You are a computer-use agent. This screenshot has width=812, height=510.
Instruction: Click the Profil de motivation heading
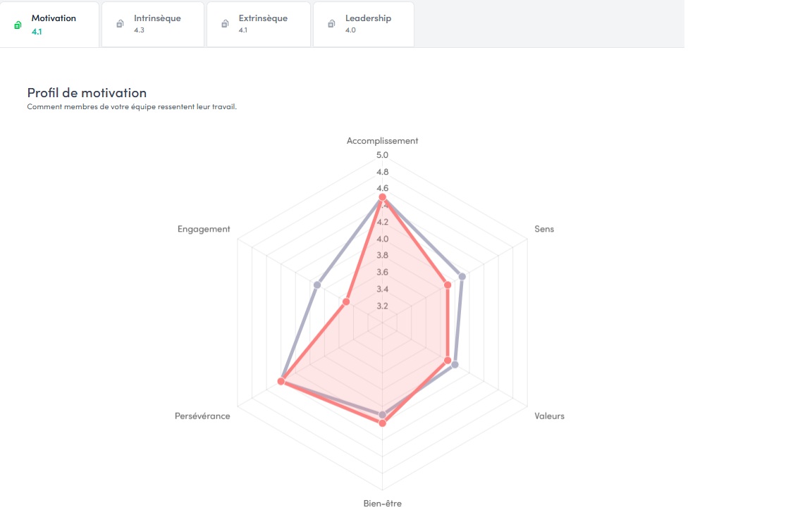click(x=87, y=93)
